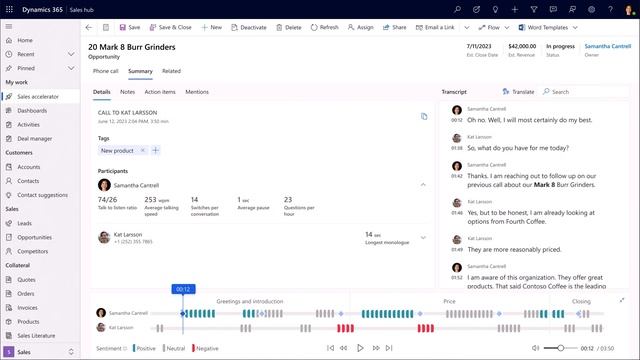This screenshot has height=360, width=640.
Task: Click Email a Link button
Action: click(435, 27)
